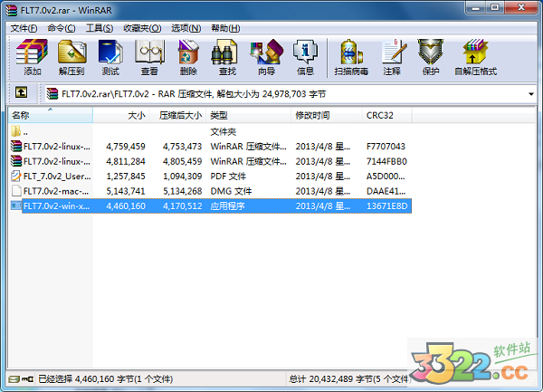Sort by 大小 column header

pos(121,115)
